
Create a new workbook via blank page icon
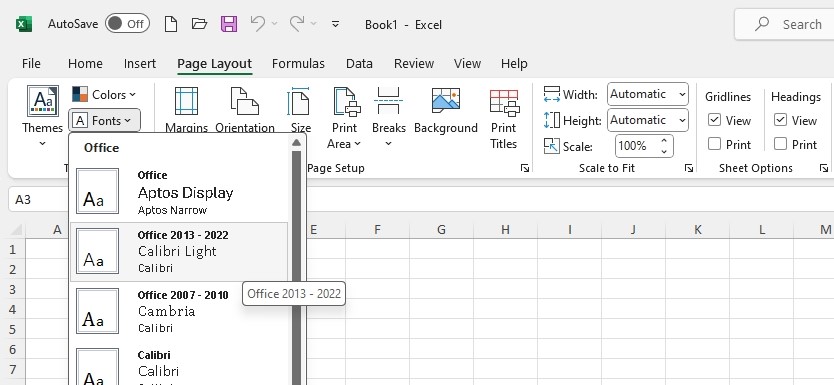171,24
